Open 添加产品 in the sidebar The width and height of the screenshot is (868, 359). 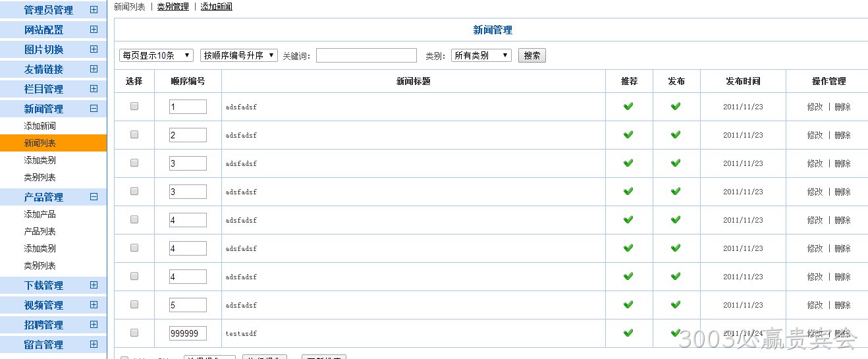point(40,214)
